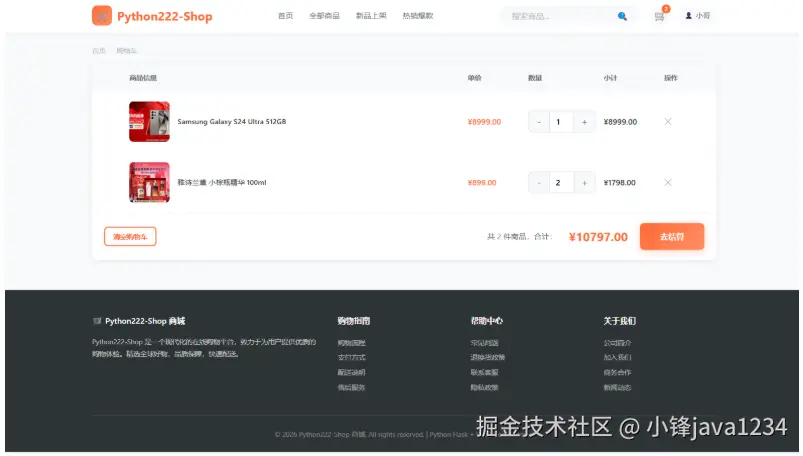
Task: Click Samsung Galaxy S24 Ultra 512GB product name
Action: click(231, 121)
